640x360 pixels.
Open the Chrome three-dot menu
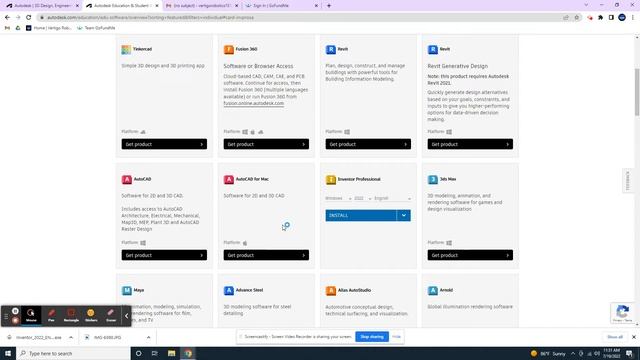coord(633,18)
